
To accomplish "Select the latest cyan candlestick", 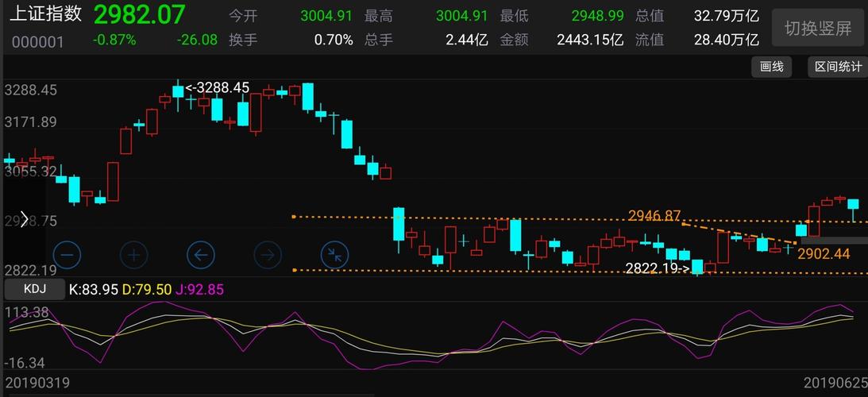I will 853,204.
